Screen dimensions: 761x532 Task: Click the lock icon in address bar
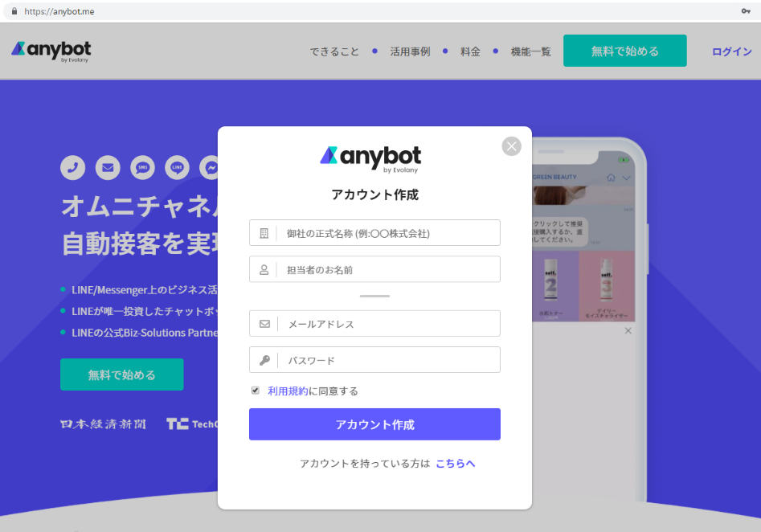coord(14,11)
